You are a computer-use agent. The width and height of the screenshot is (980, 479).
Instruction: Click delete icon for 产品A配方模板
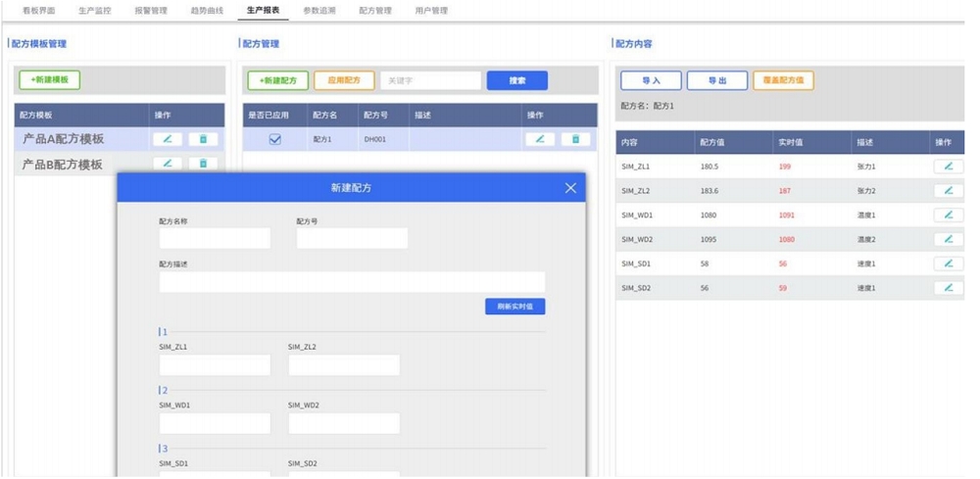pos(203,139)
